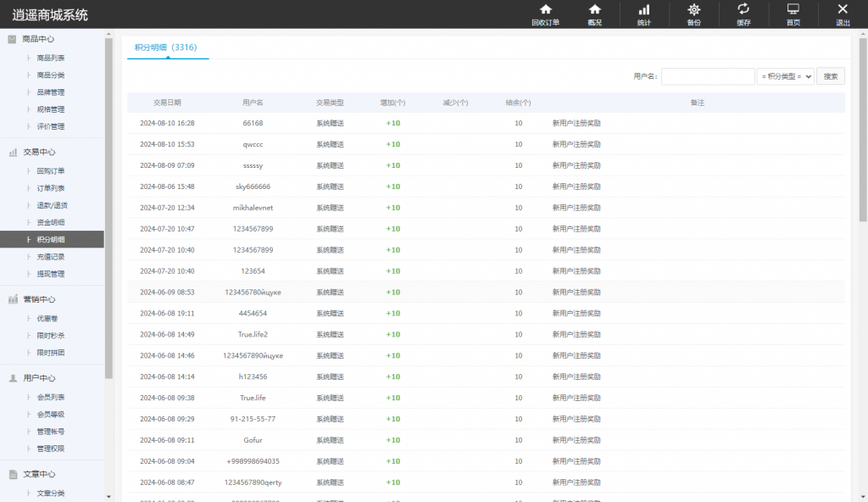Click username 123654 in the table
868x502 pixels.
coord(253,271)
